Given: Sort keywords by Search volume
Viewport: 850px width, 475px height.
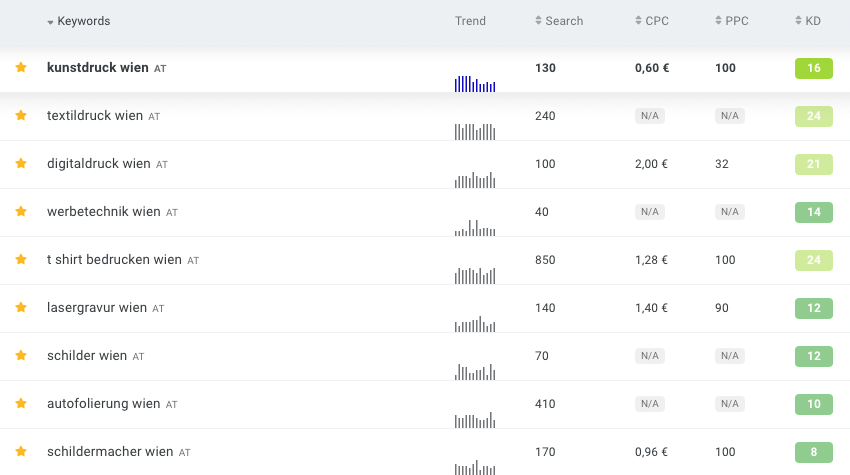Looking at the screenshot, I should point(563,21).
